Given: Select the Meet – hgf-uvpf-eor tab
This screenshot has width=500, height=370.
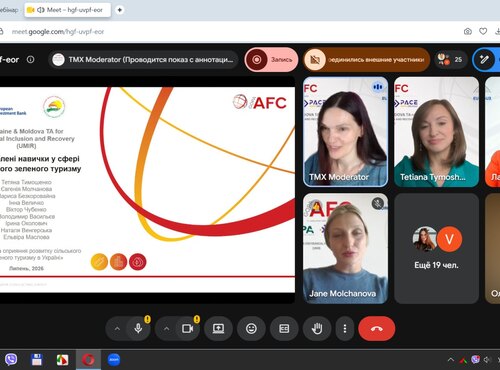Looking at the screenshot, I should (68, 10).
